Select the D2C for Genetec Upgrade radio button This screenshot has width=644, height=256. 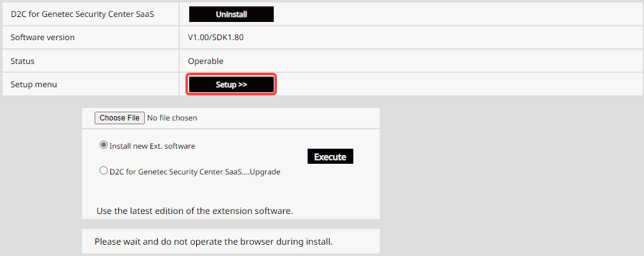(x=104, y=171)
